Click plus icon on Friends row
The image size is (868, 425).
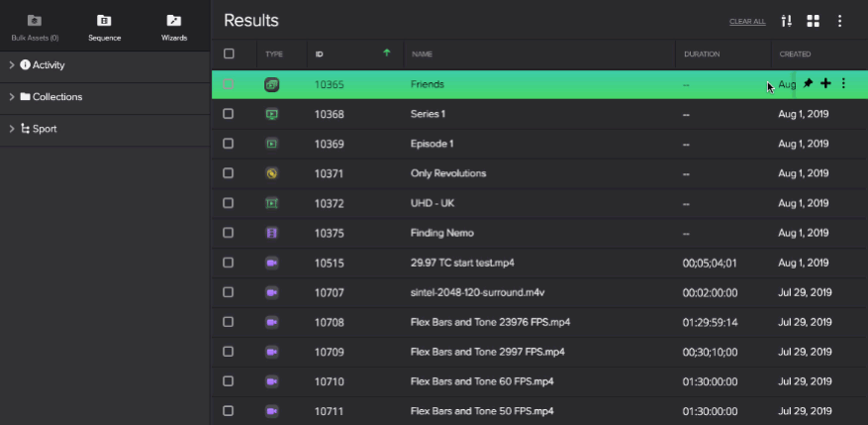coord(825,84)
